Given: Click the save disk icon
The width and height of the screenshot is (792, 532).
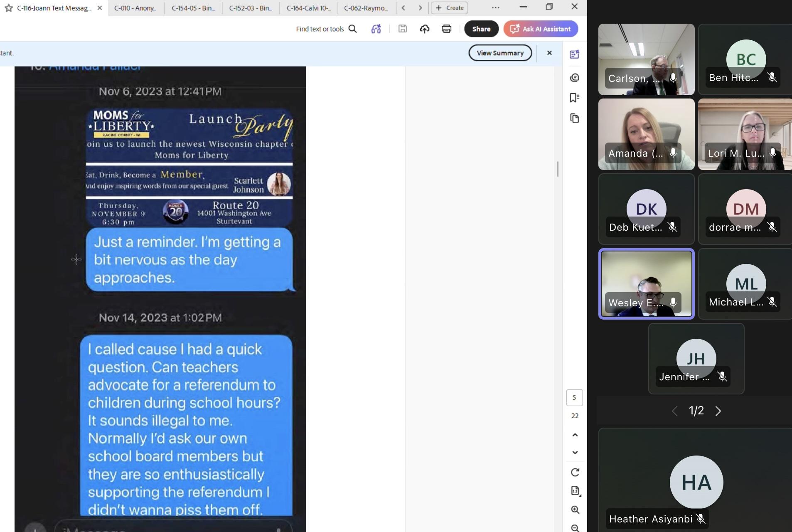Looking at the screenshot, I should (x=402, y=29).
